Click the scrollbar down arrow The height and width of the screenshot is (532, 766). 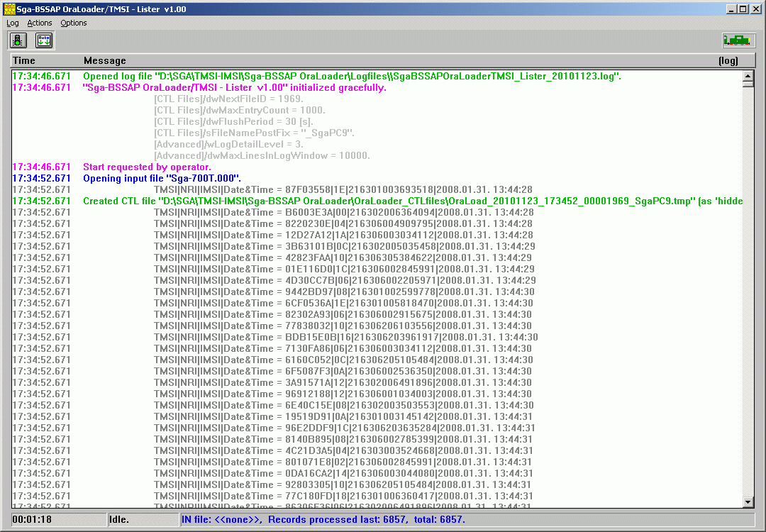(x=748, y=502)
